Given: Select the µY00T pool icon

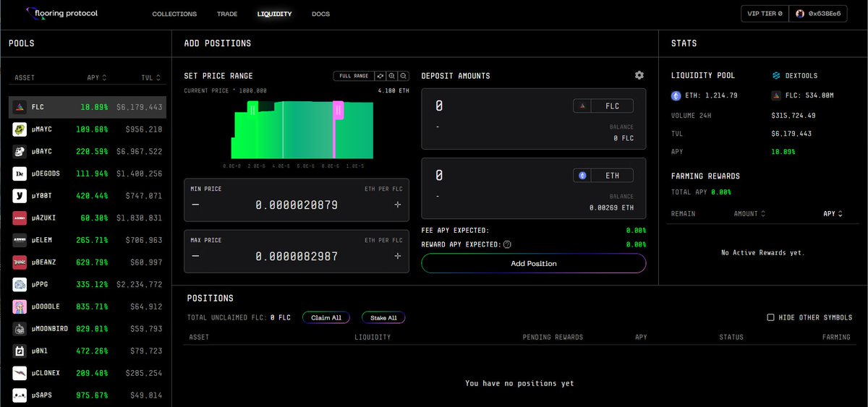Looking at the screenshot, I should (20, 196).
